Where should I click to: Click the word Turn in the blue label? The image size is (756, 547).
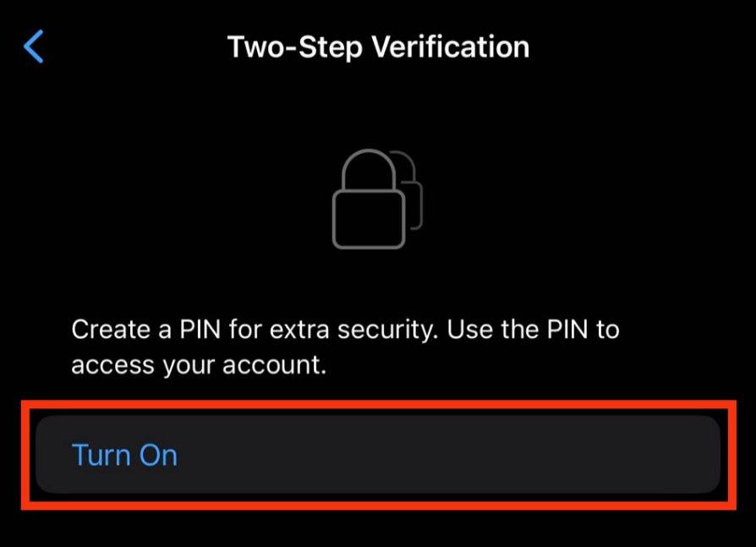coord(101,455)
